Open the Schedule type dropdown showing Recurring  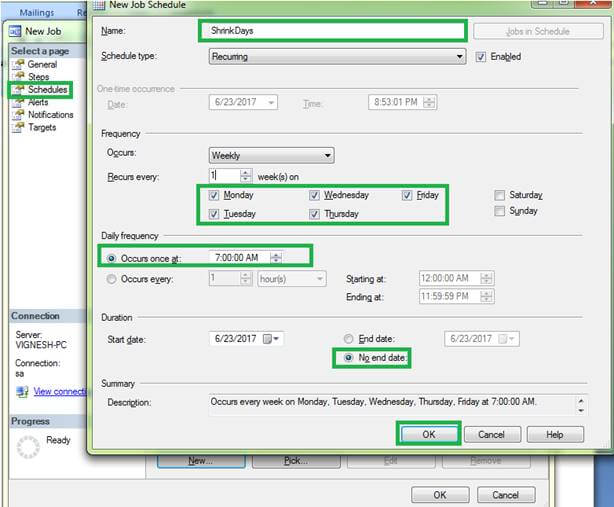337,56
